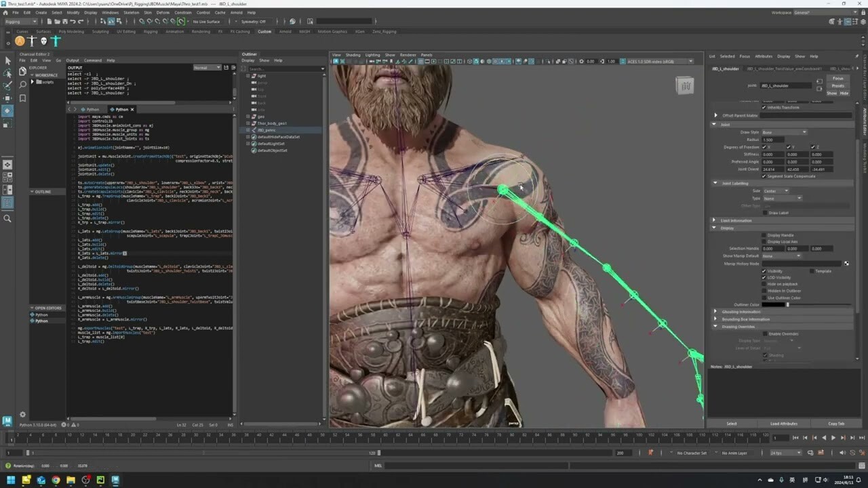868x488 pixels.
Task: Activate the Snap to Grids magnet icon
Action: (142, 22)
